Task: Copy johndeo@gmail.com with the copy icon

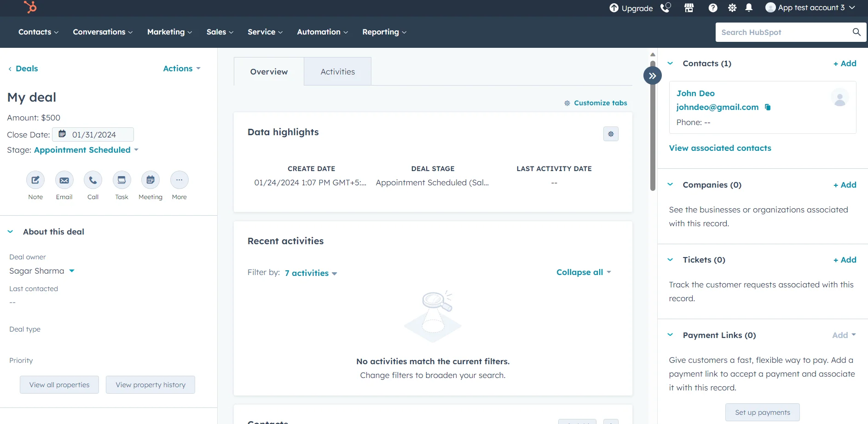Action: 768,107
